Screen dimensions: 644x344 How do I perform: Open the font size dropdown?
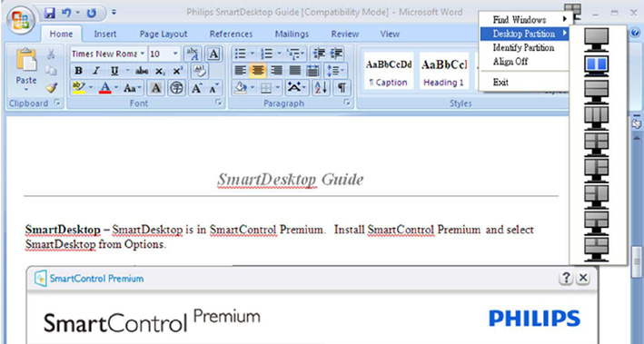point(175,54)
